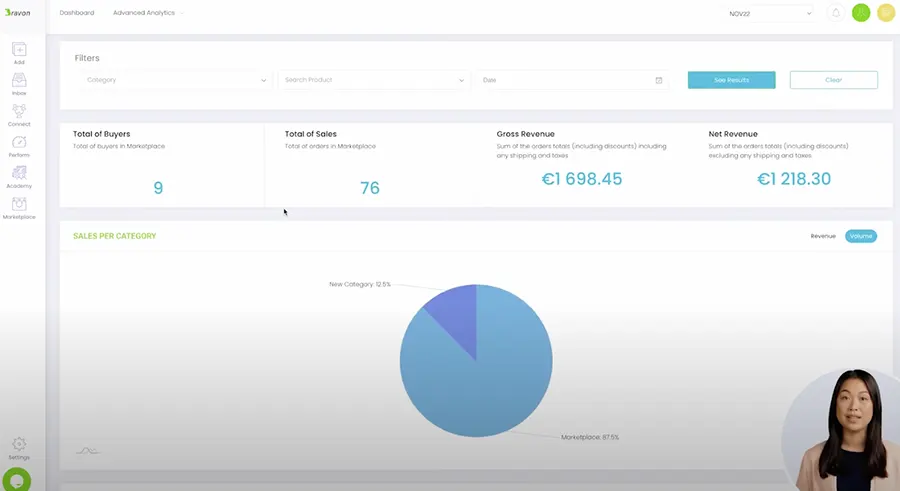Open the Marketplace sidebar icon
This screenshot has width=900, height=491.
19,208
